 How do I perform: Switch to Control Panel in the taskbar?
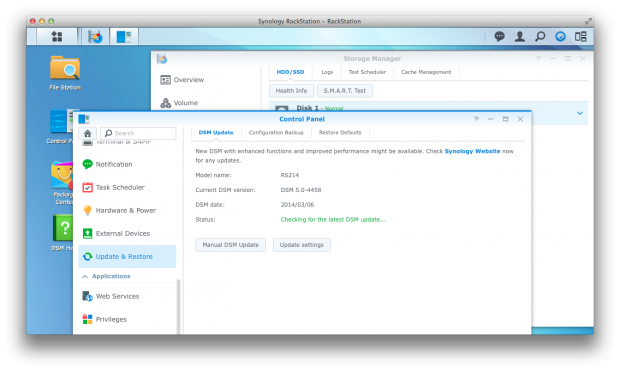(124, 37)
